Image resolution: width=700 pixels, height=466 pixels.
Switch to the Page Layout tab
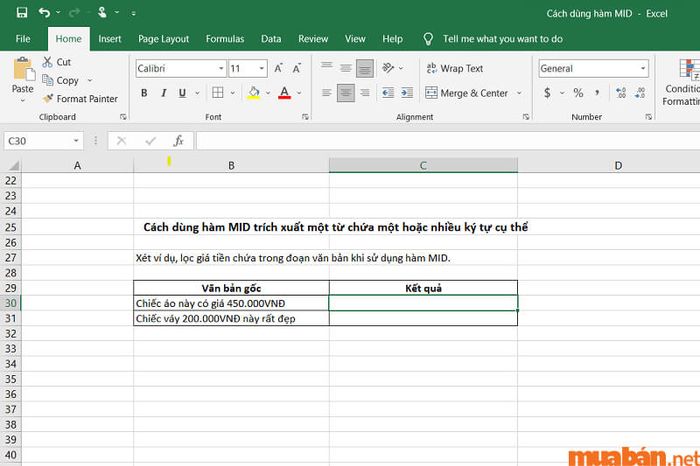point(163,39)
